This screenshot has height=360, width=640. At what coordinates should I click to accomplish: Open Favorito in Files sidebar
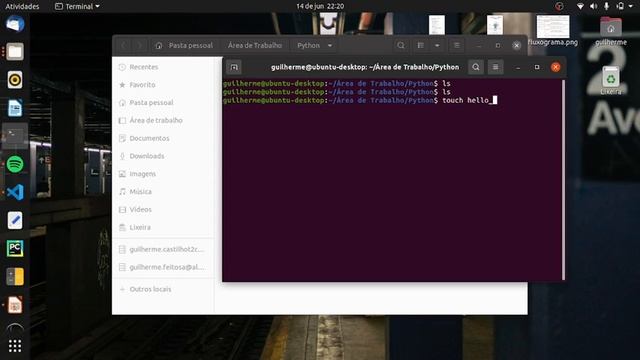163,85
